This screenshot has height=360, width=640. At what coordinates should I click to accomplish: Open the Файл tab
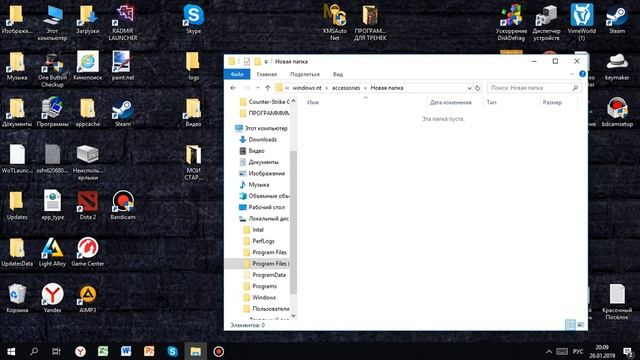point(237,74)
